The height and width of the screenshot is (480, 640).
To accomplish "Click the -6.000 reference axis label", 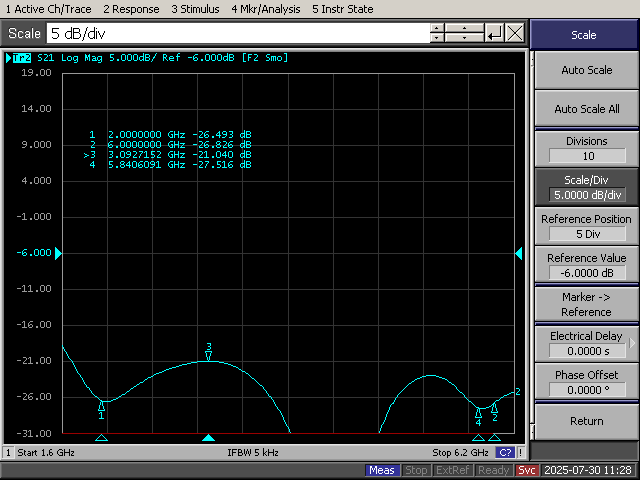I will [x=34, y=253].
